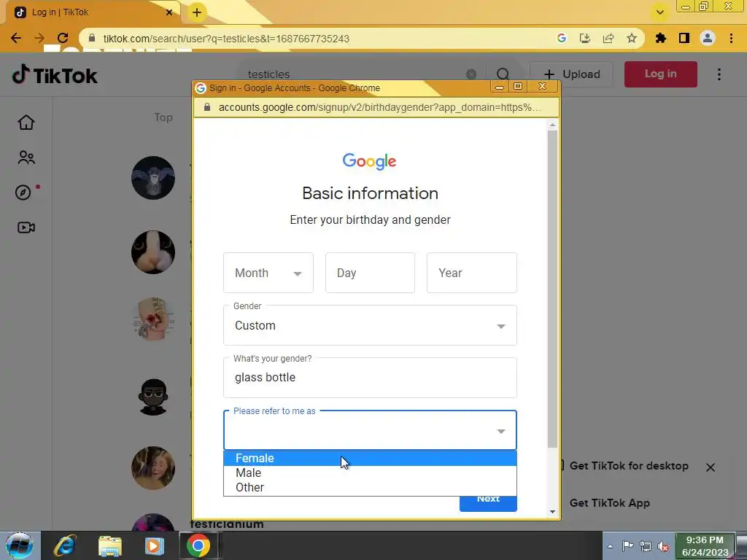Select the Log in | TikTok tab
The width and height of the screenshot is (747, 560).
coord(90,12)
